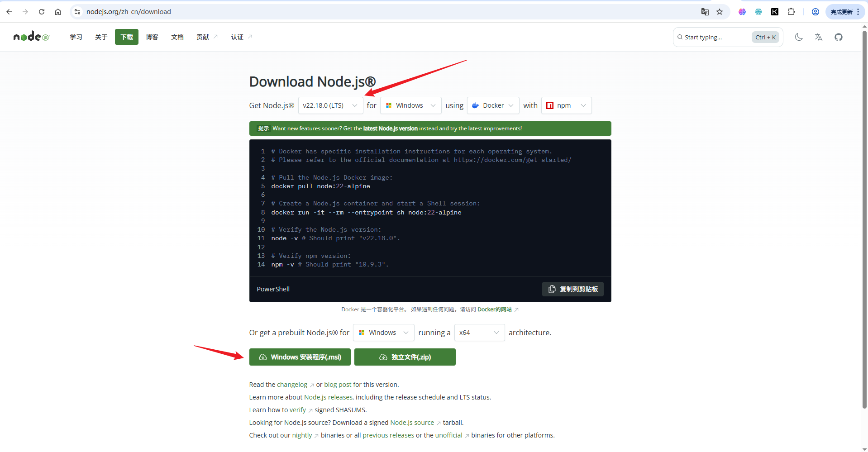Click the Ctrl + K shortcut badge
868x452 pixels.
[765, 37]
